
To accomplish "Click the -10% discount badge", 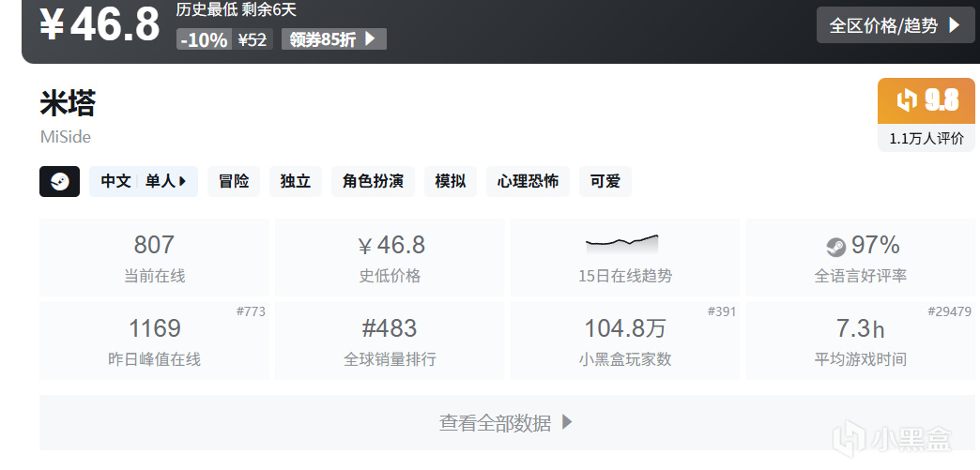I will point(204,39).
